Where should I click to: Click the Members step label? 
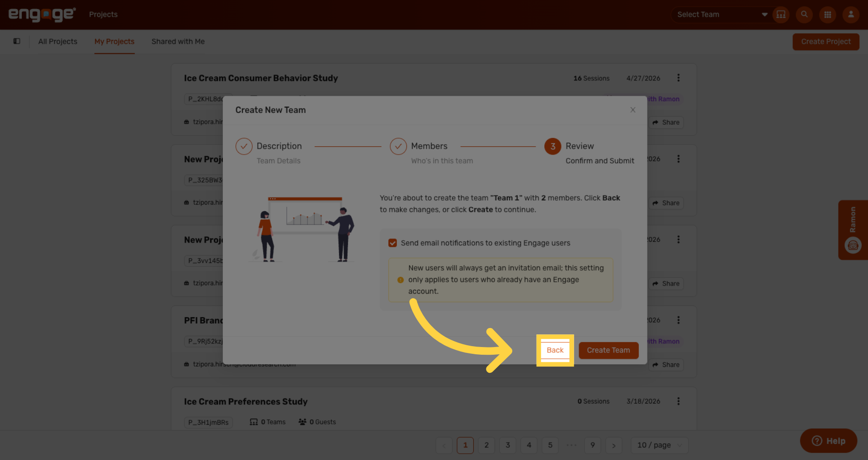pyautogui.click(x=429, y=146)
